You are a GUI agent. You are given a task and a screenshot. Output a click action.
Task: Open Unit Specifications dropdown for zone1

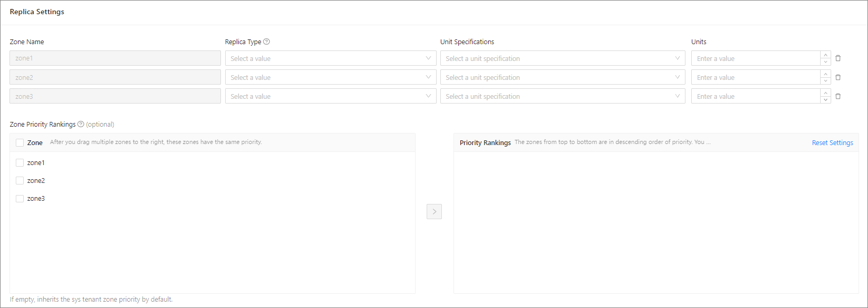point(562,58)
